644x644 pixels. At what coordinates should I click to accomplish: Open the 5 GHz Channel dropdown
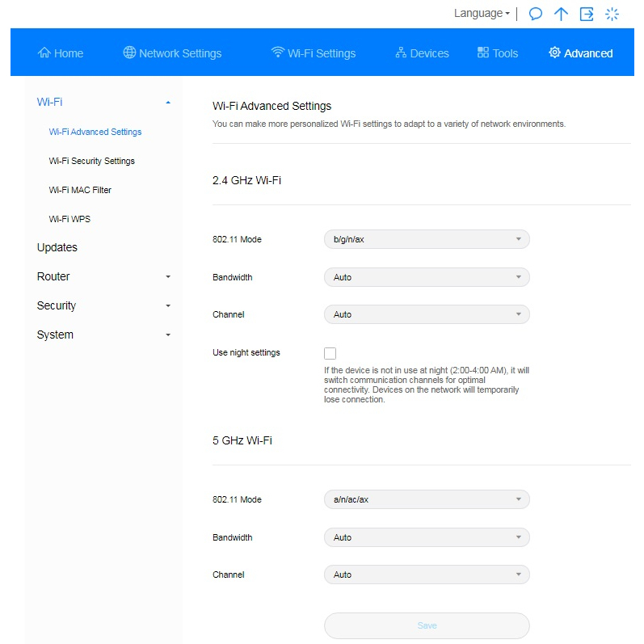pos(427,575)
